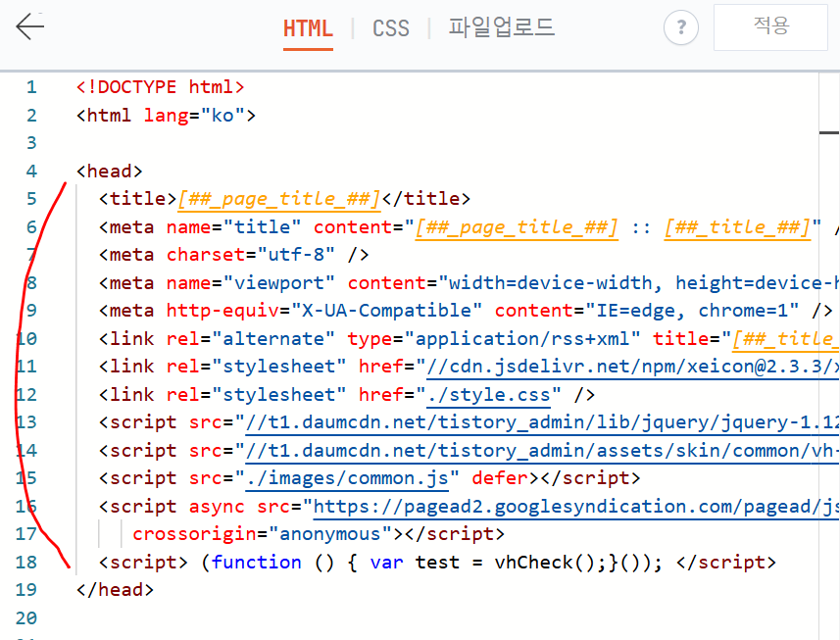The image size is (840, 640).
Task: Switch to the CSS tab
Action: [391, 28]
